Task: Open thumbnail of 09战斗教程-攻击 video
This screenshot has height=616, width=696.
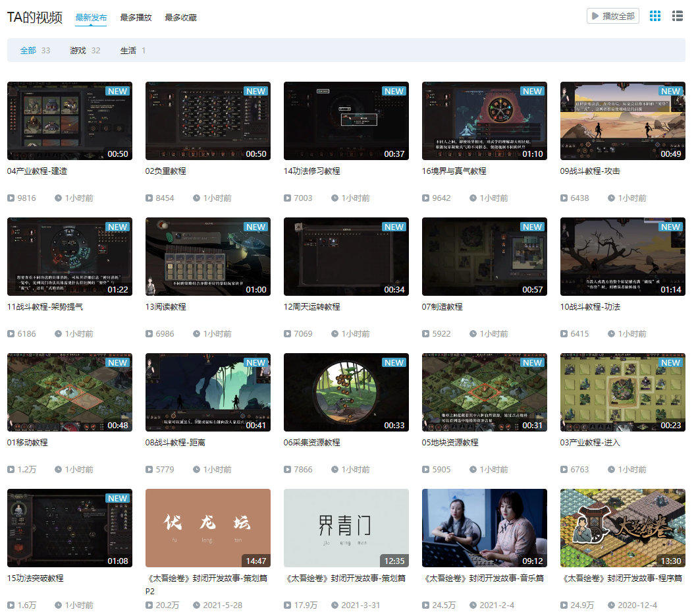Action: pos(623,121)
